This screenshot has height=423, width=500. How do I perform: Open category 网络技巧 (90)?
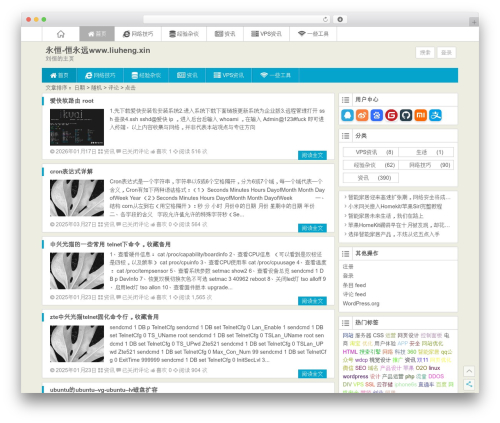426,165
